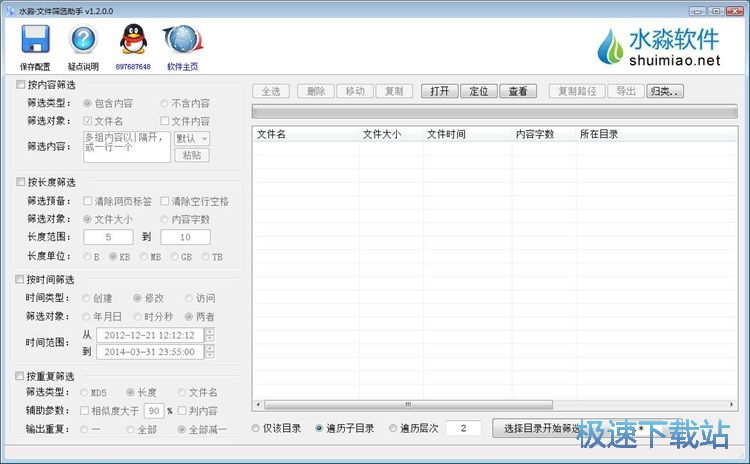The image size is (750, 464).
Task: Click the length range minimum field 5
Action: (x=109, y=237)
